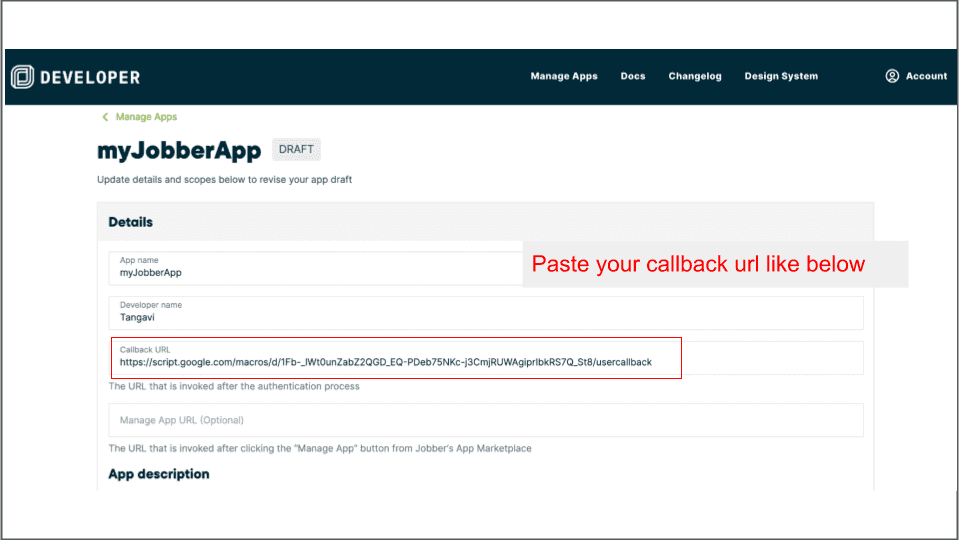This screenshot has width=960, height=540.
Task: Click the App description heading
Action: (159, 474)
